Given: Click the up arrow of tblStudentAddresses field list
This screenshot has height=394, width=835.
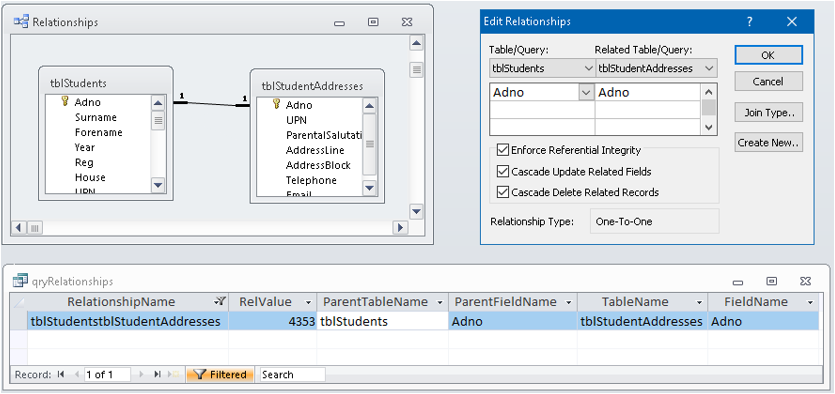Looking at the screenshot, I should coord(370,106).
